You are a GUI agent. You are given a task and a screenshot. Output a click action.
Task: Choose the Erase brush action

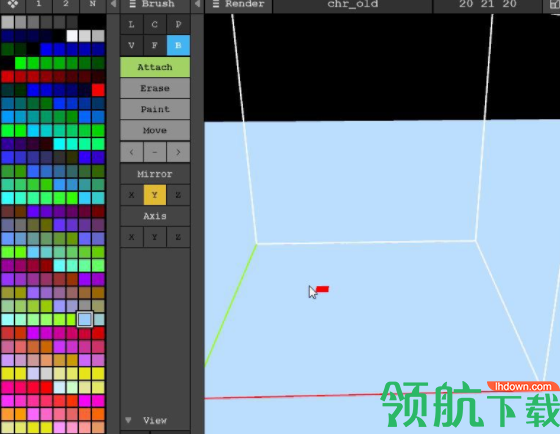(155, 88)
